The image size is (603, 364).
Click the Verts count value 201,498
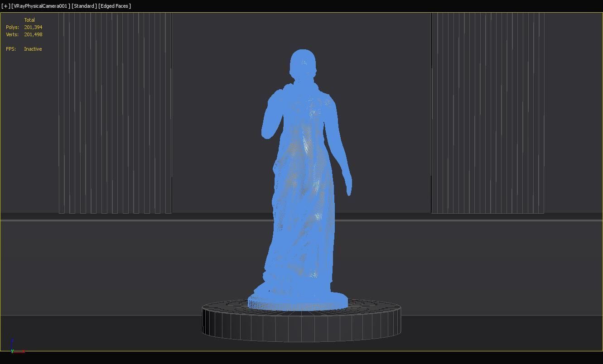tap(33, 34)
